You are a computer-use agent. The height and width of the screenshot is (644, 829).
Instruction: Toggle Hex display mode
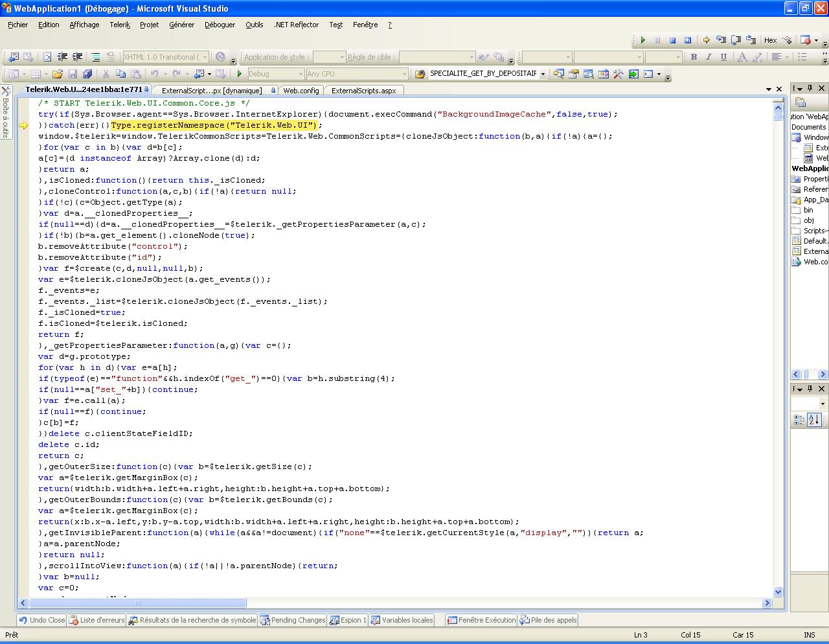(770, 40)
